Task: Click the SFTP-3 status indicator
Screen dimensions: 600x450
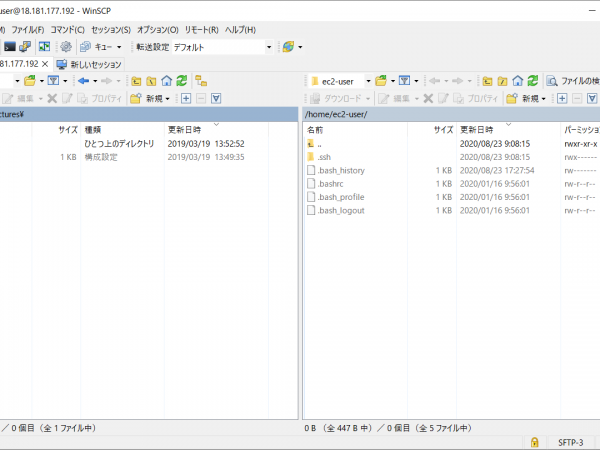Action: click(x=571, y=443)
